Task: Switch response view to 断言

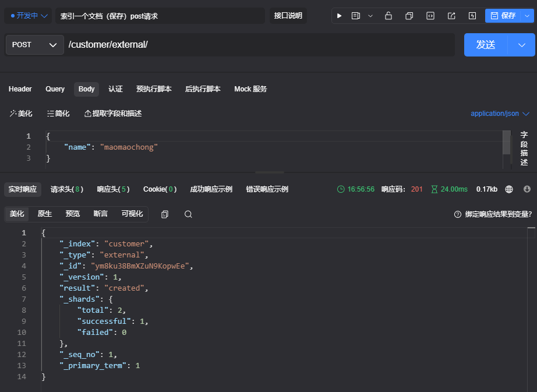Action: point(101,214)
